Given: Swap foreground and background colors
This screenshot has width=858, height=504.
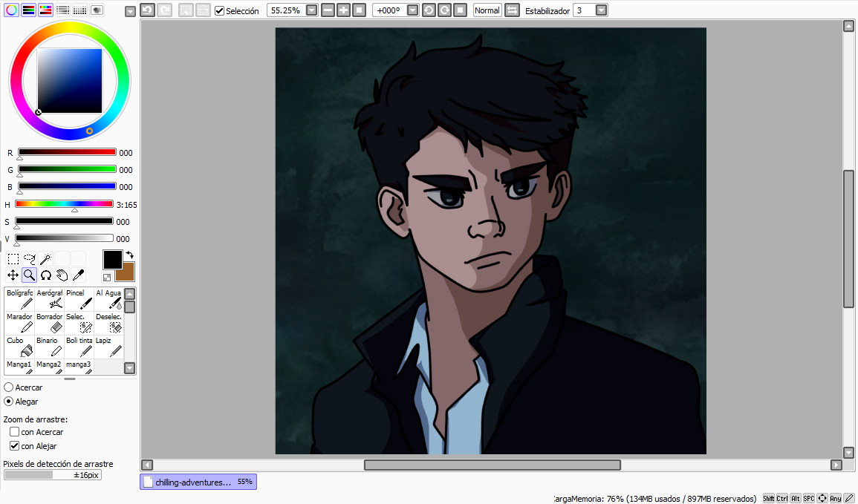Looking at the screenshot, I should point(130,255).
